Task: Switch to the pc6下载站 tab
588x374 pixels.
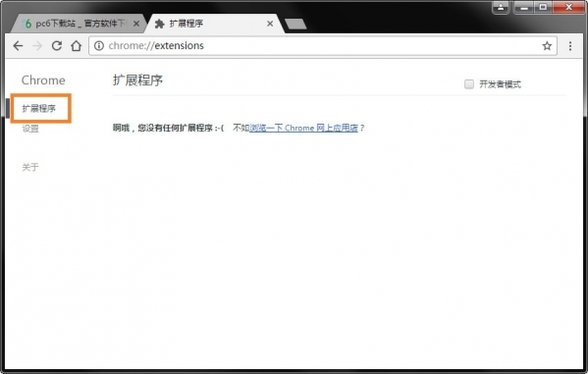Action: [78, 24]
